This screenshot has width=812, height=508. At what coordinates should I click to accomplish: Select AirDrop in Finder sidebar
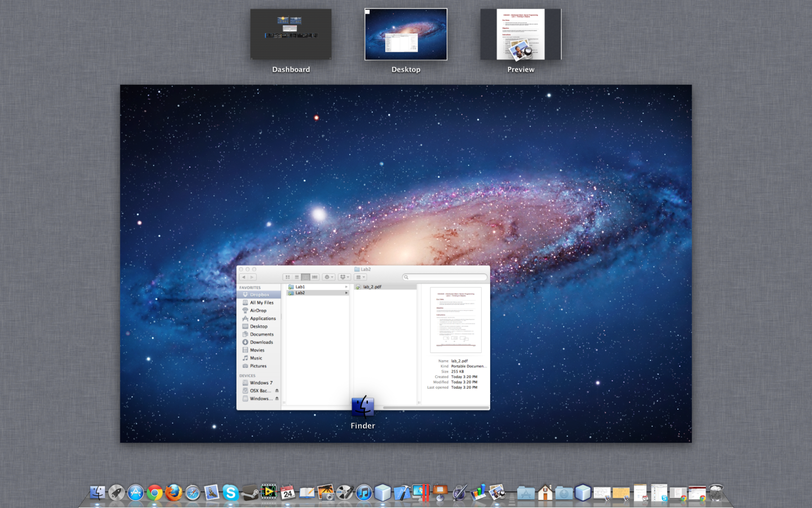click(259, 310)
